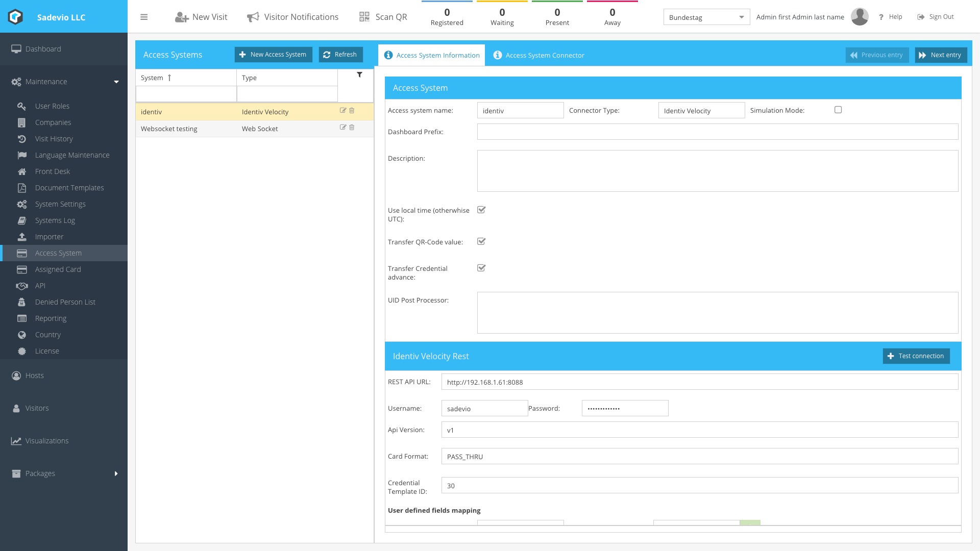Viewport: 980px width, 551px height.
Task: Click UID Post Processor text area
Action: click(x=718, y=313)
